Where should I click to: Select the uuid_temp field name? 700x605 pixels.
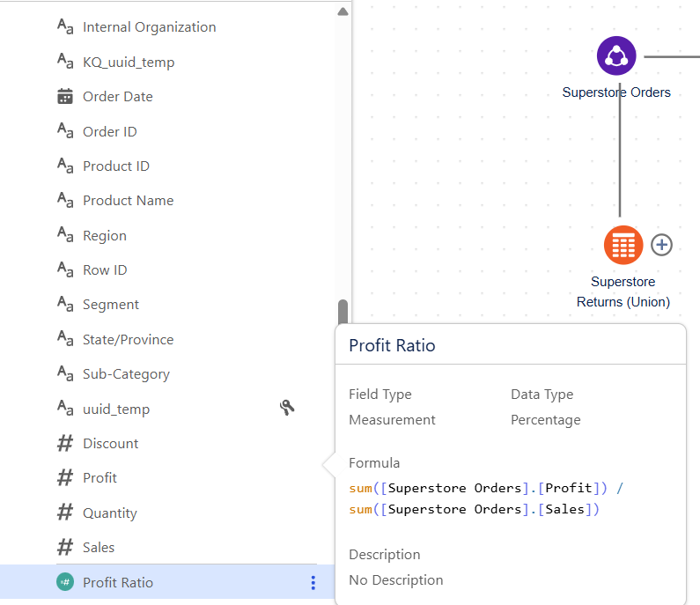116,409
